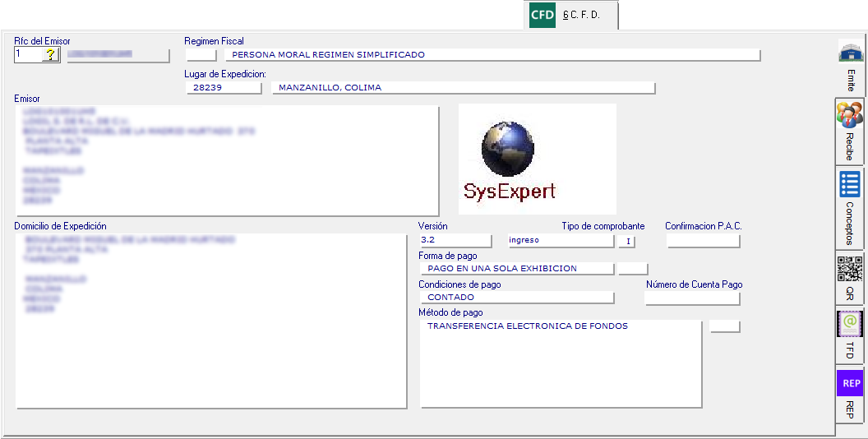868x439 pixels.
Task: Click the blurred RFC value field
Action: click(118, 55)
